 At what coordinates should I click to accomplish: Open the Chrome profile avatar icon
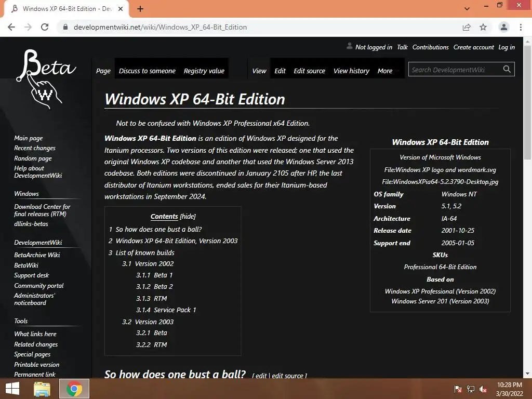(504, 27)
